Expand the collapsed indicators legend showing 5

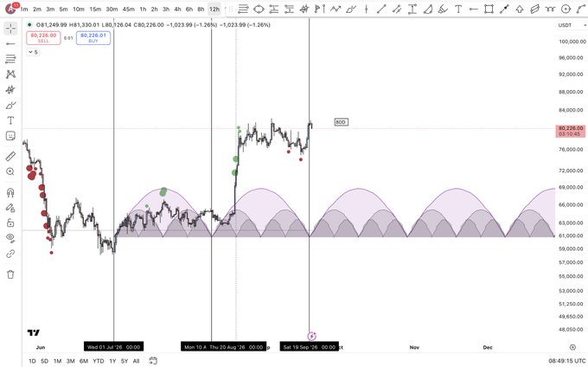coord(33,52)
